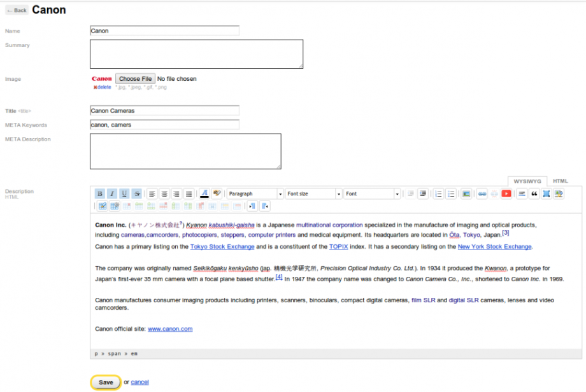Click the insert table icon
The width and height of the screenshot is (586, 392).
click(x=115, y=206)
